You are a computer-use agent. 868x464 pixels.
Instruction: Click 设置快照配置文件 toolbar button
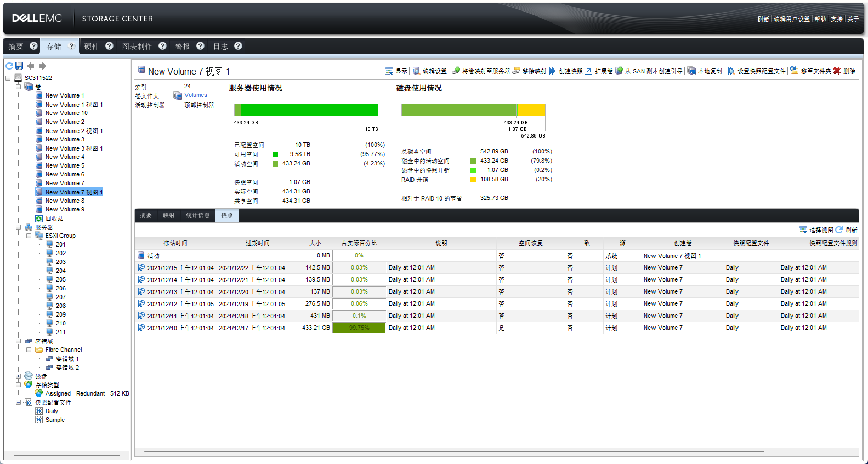[757, 71]
